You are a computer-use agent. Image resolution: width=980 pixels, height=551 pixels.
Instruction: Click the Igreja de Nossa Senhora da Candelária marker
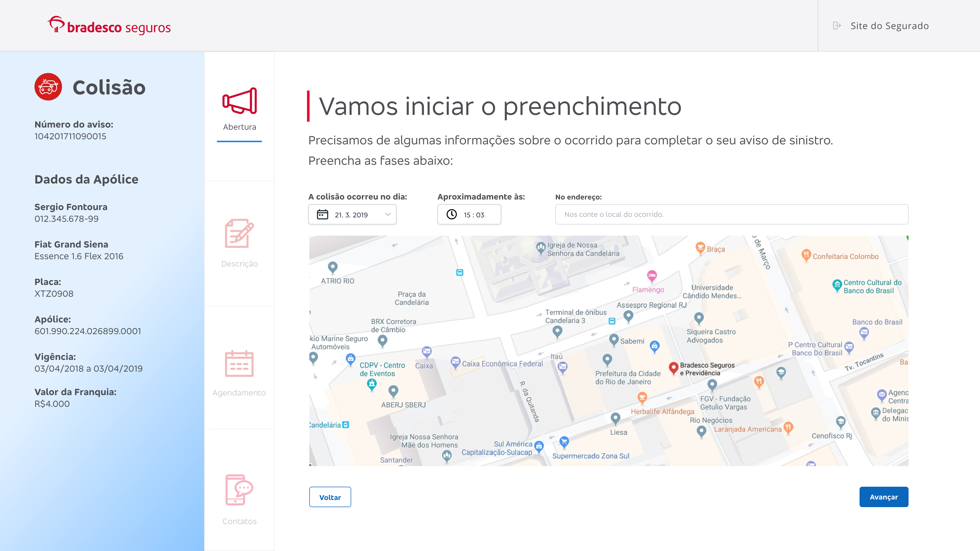(541, 248)
